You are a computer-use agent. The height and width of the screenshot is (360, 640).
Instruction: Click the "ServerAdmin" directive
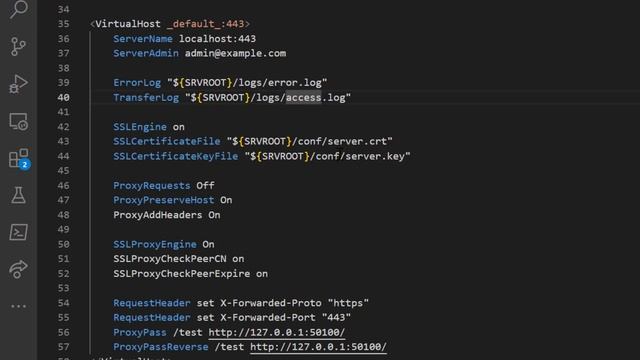(146, 53)
